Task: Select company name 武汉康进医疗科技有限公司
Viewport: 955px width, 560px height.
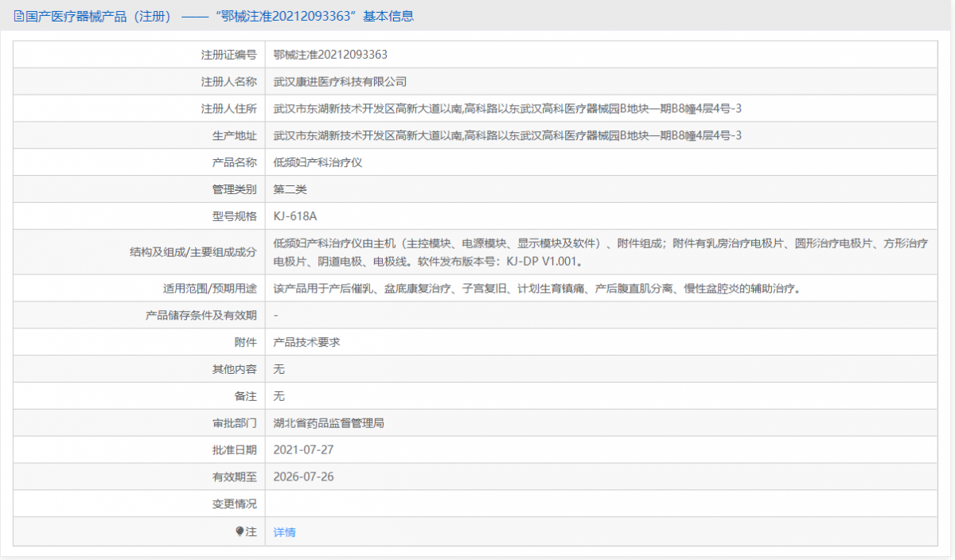Action: tap(340, 82)
